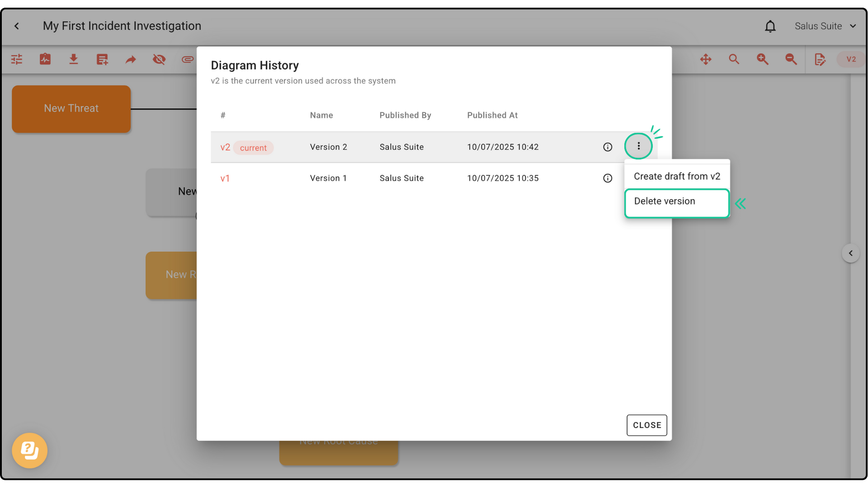The width and height of the screenshot is (868, 488).
Task: Click the CLOSE button in Diagram History
Action: point(646,425)
